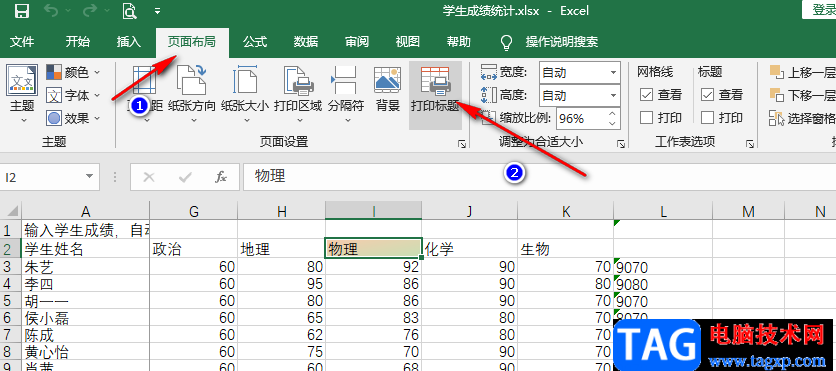The width and height of the screenshot is (836, 371).
Task: Open the 工作表选项 dialog launcher
Action: pos(750,144)
